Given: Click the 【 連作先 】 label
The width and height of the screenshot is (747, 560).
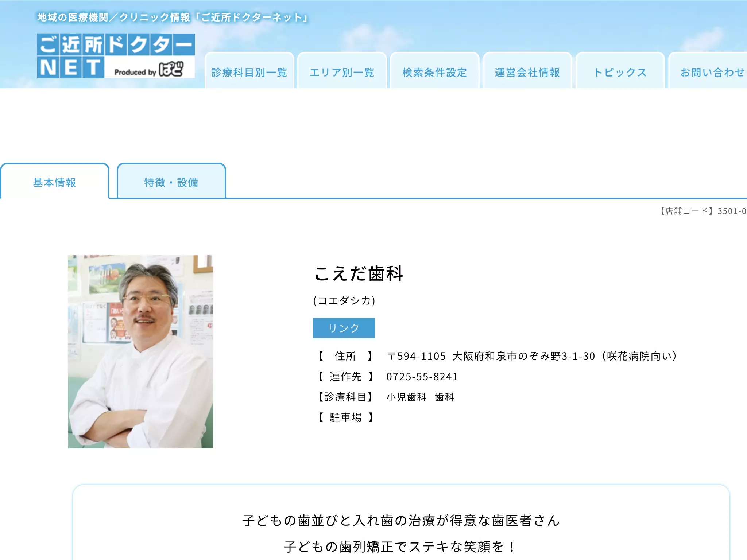Looking at the screenshot, I should point(345,377).
